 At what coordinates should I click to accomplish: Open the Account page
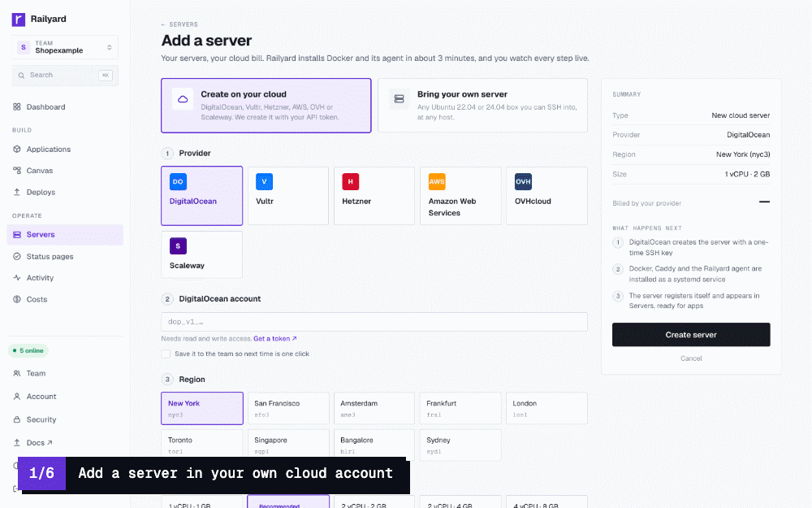pyautogui.click(x=65, y=397)
